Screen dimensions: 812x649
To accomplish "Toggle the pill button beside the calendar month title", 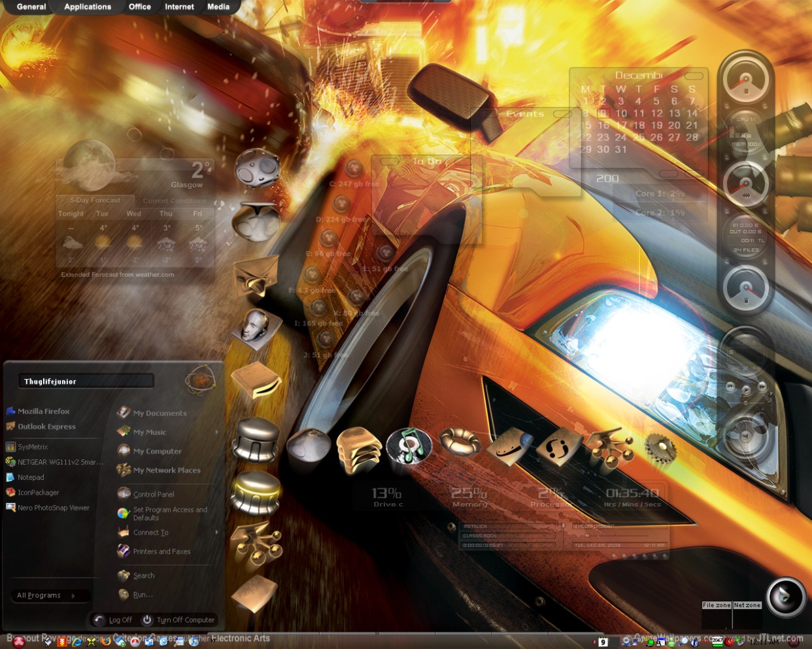I will click(694, 76).
